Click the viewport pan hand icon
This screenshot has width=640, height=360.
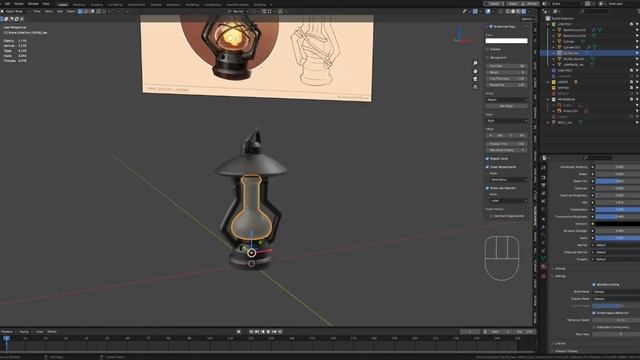click(475, 71)
